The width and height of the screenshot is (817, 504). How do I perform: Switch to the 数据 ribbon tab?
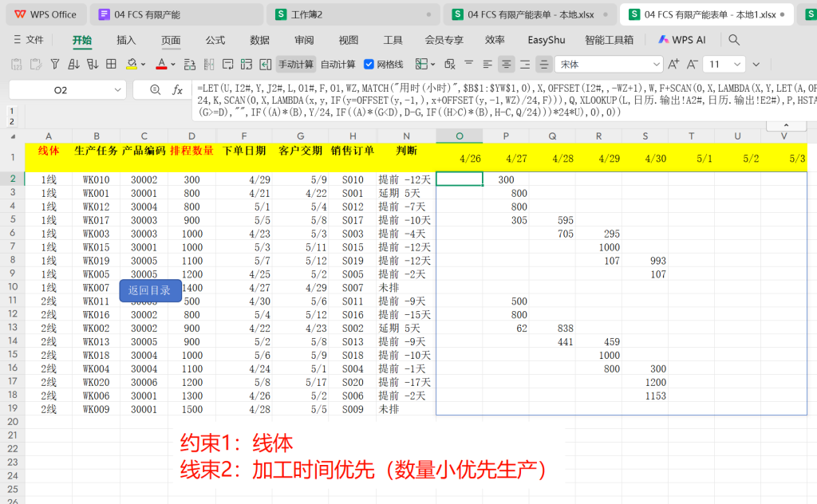pyautogui.click(x=259, y=40)
